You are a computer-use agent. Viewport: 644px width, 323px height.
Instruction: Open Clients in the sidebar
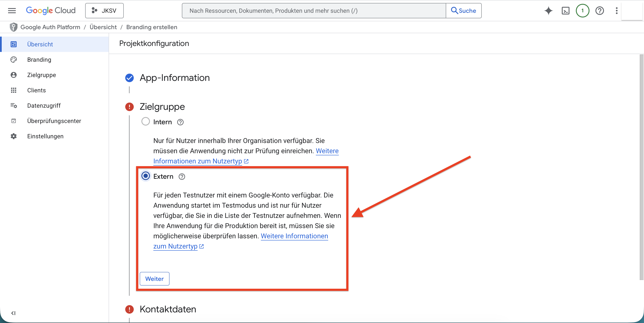click(x=36, y=90)
